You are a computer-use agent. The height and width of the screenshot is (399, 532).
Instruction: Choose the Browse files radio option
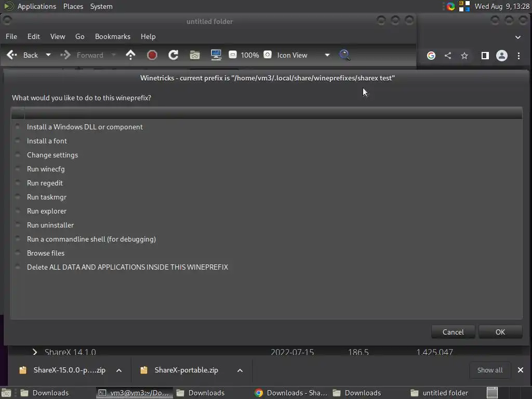tap(18, 253)
